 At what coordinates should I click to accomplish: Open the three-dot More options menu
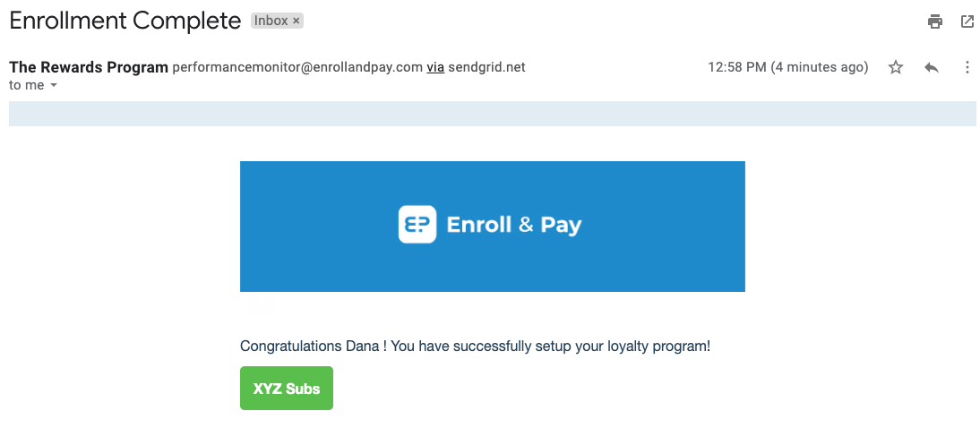click(967, 67)
